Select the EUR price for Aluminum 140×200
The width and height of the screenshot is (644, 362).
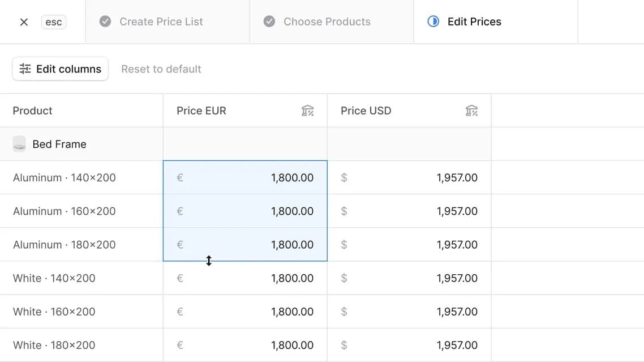click(x=245, y=177)
